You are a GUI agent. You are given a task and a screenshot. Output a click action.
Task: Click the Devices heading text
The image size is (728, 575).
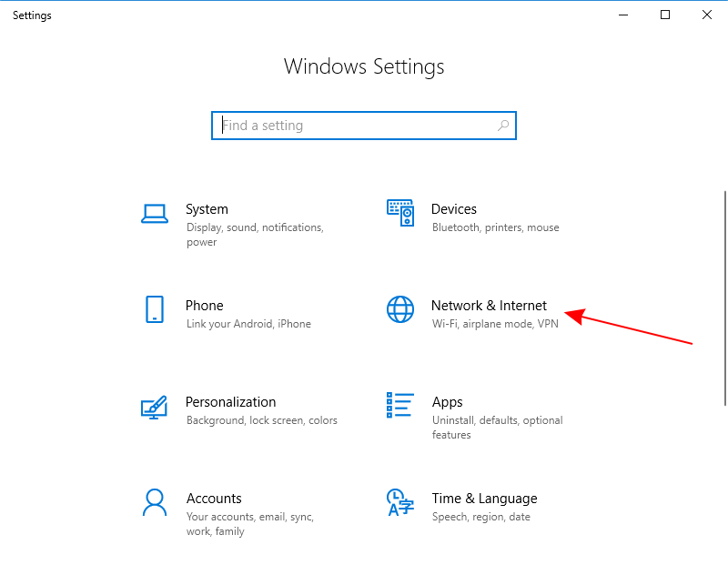pos(454,209)
